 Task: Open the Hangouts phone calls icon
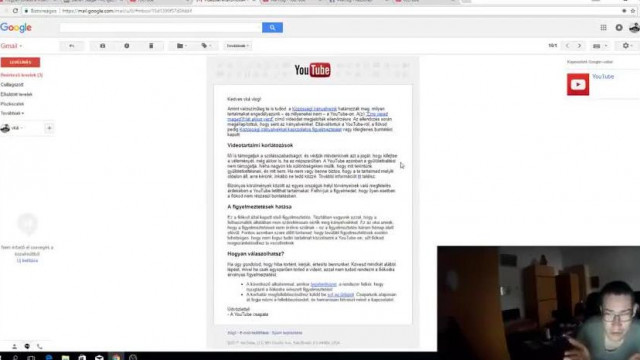(x=40, y=346)
